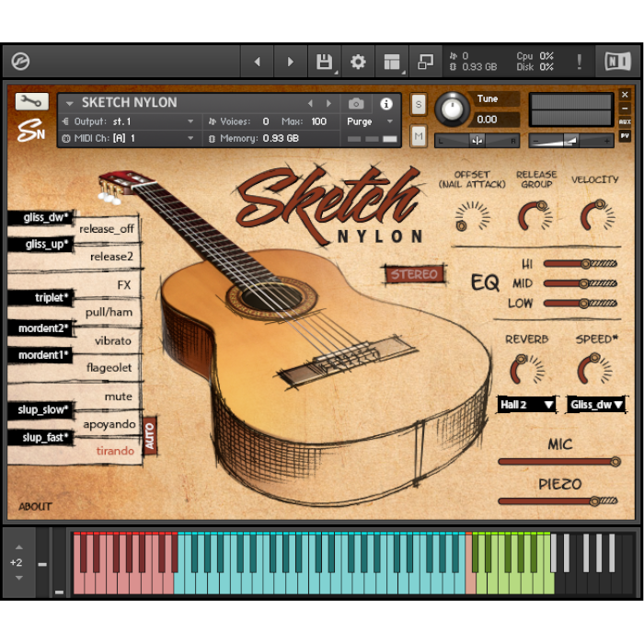Click the NI Native Instruments logo
Image resolution: width=644 pixels, height=644 pixels.
point(617,62)
